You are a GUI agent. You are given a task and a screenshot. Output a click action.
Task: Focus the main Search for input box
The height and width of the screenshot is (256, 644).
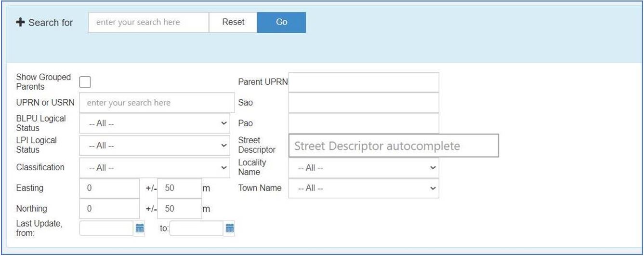pos(149,22)
